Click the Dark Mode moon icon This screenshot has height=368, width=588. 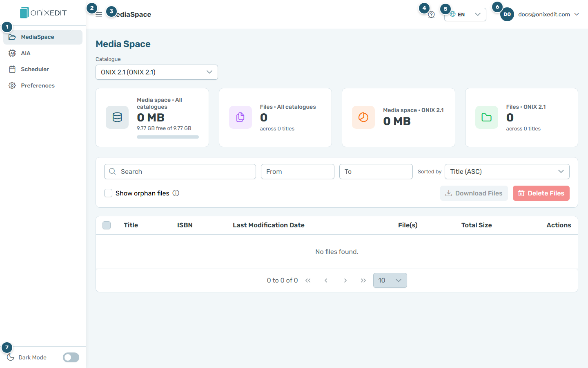11,357
